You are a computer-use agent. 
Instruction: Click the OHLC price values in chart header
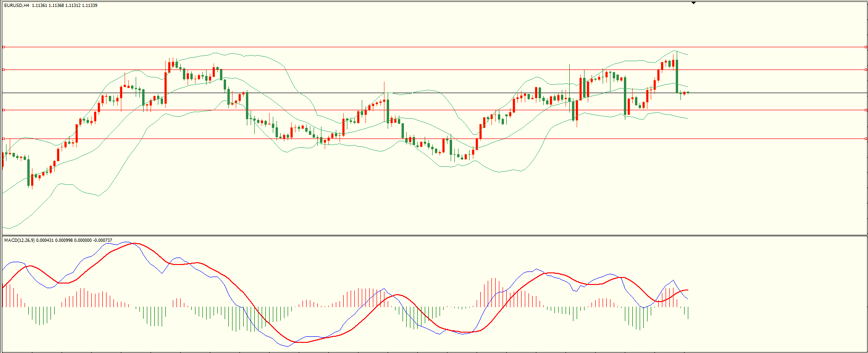64,6
